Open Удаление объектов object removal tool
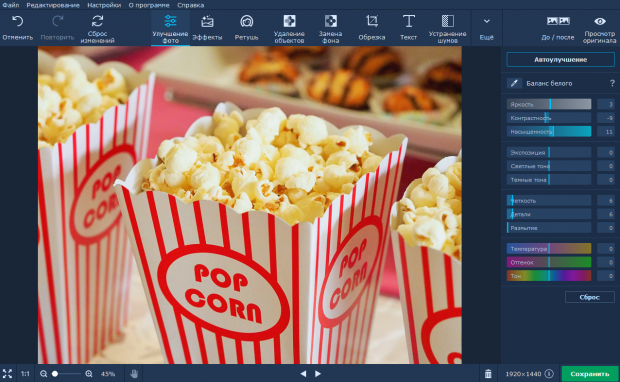620x382 pixels. coord(289,28)
